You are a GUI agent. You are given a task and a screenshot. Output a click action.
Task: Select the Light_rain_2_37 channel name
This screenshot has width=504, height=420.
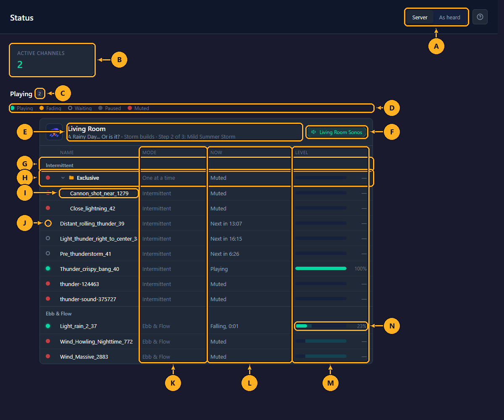tap(79, 326)
